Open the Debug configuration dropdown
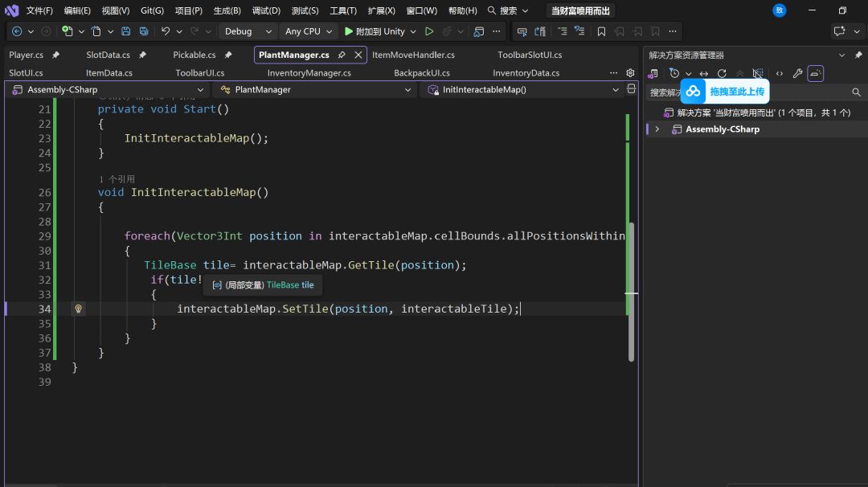This screenshot has width=868, height=487. pyautogui.click(x=248, y=31)
